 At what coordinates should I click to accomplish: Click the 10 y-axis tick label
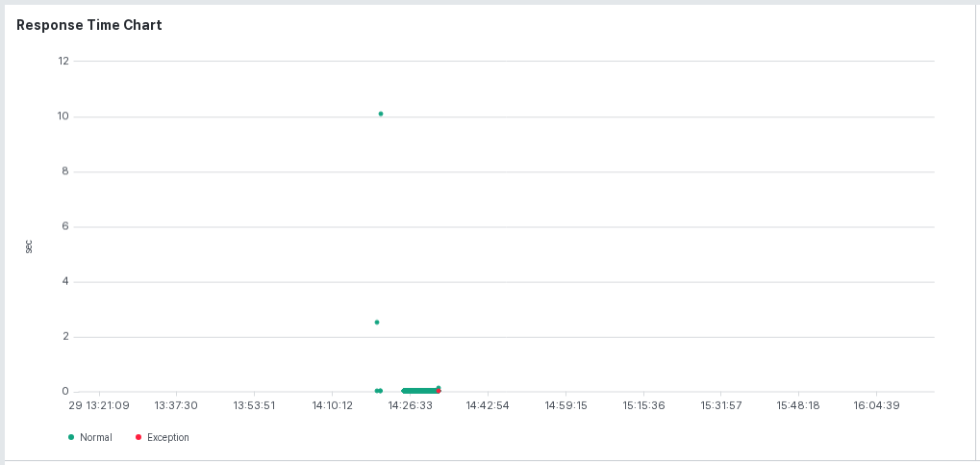63,116
